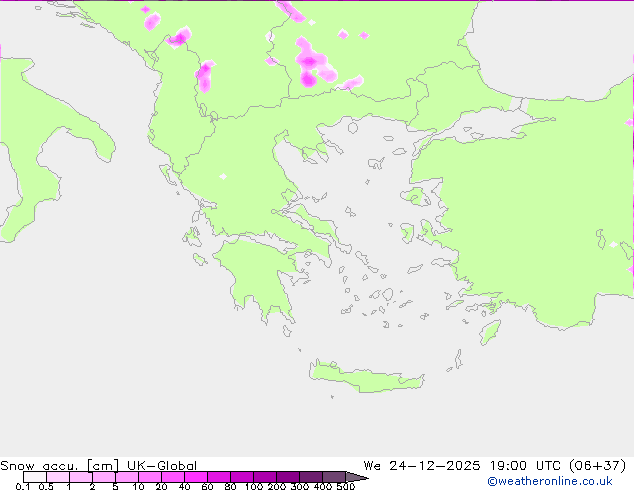
Task: Click the 10–20 cm legend swatch
Action: 150,477
